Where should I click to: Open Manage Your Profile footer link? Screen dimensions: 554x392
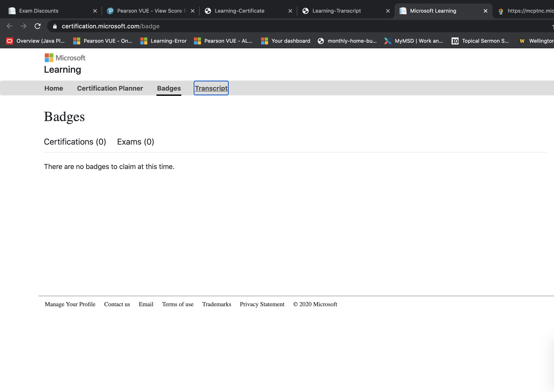point(70,304)
